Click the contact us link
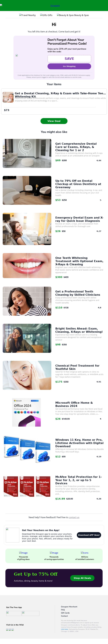Screen dimensions: 108x644 [74, 517]
